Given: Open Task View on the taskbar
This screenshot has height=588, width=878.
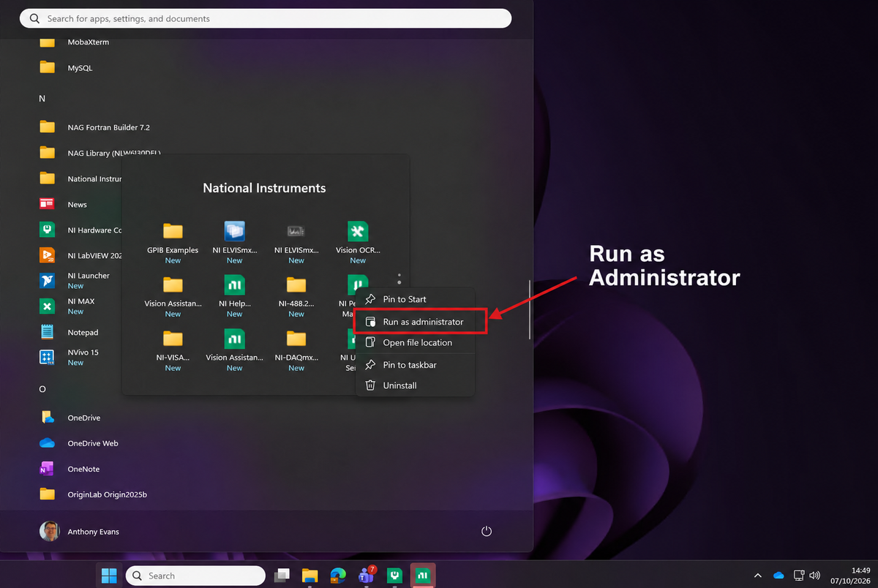Looking at the screenshot, I should 282,576.
